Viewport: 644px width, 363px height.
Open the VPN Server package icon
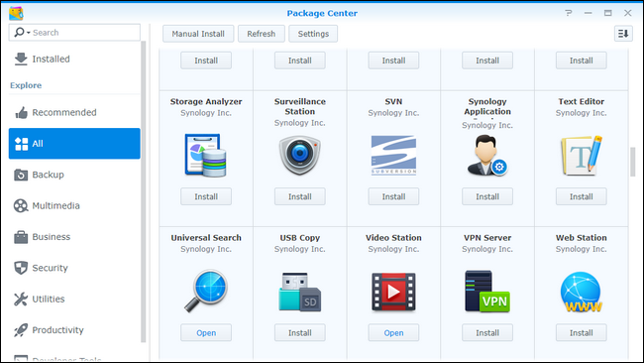[x=487, y=292]
